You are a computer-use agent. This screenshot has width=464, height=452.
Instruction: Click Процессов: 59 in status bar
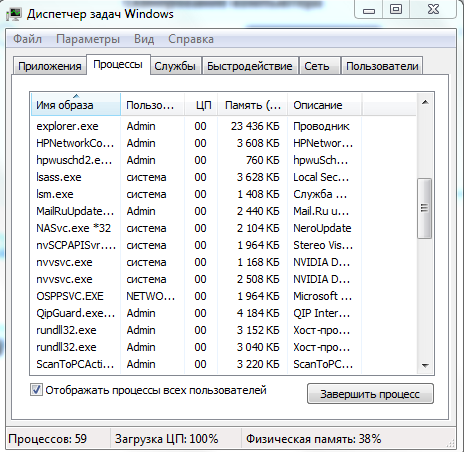click(47, 439)
